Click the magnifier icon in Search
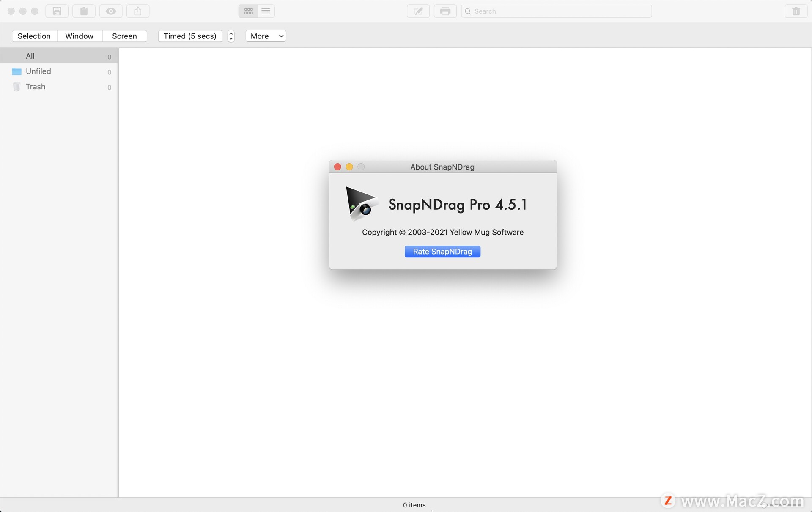This screenshot has width=812, height=512. 468,11
